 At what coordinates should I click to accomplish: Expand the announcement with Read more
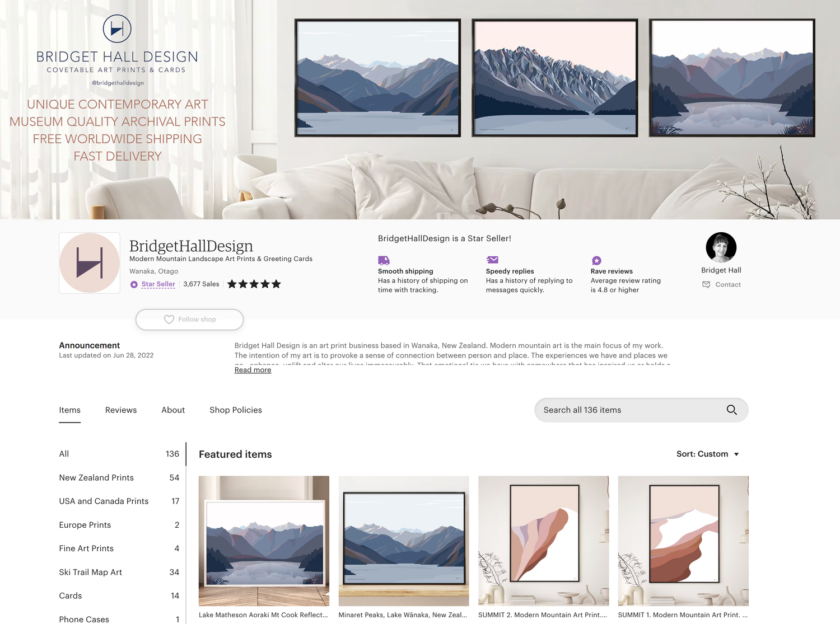click(253, 370)
